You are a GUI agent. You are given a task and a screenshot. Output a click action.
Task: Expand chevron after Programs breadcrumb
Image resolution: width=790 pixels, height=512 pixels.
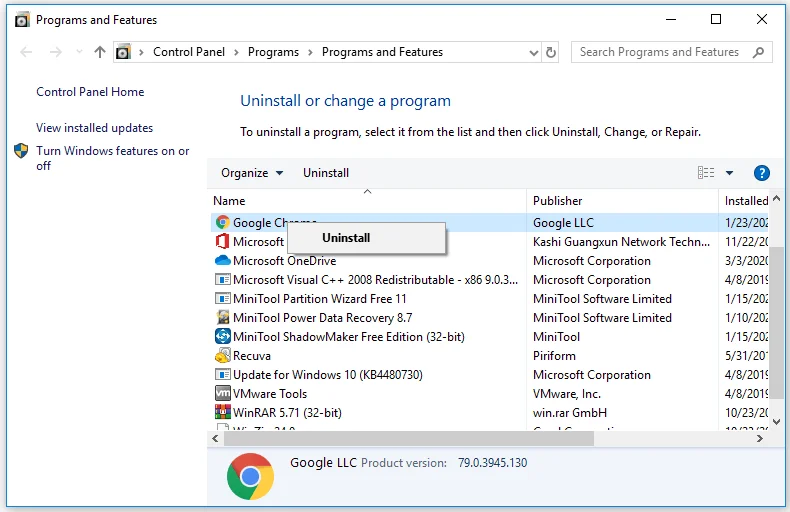coord(310,52)
